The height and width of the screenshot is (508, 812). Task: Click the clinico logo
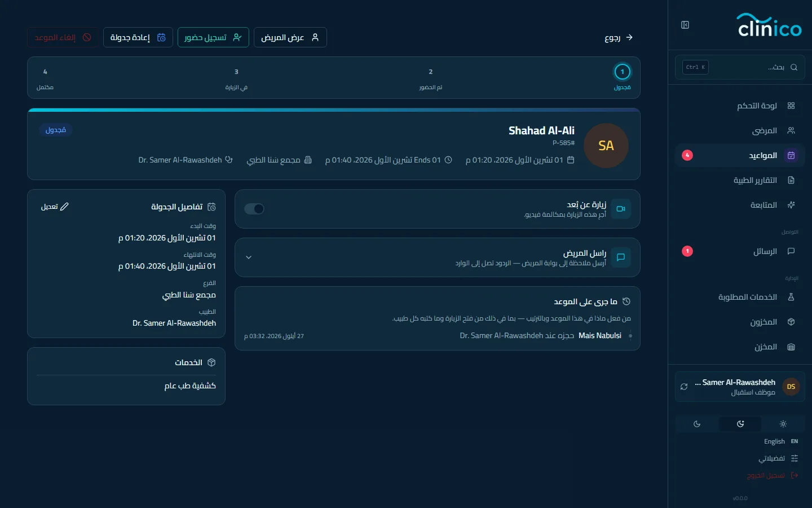pos(769,25)
